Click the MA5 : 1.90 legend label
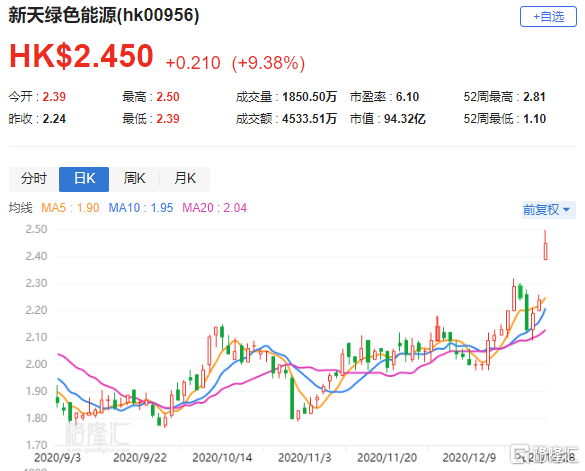Viewport: 585px width, 471px height. coord(70,208)
